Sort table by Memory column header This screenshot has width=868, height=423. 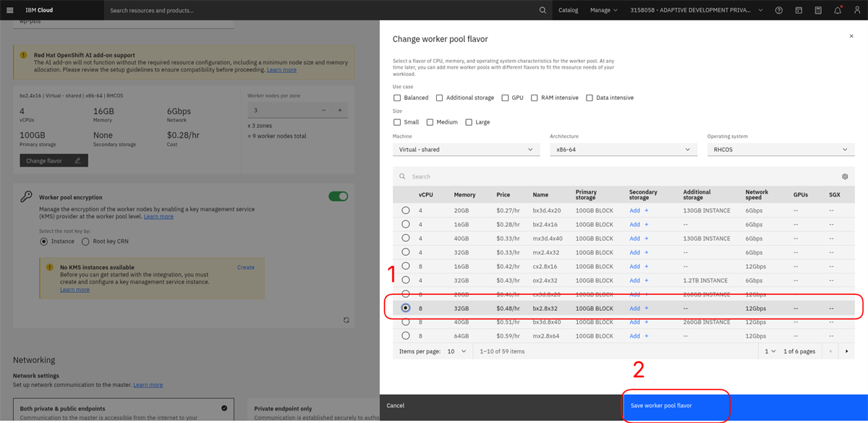click(x=464, y=195)
